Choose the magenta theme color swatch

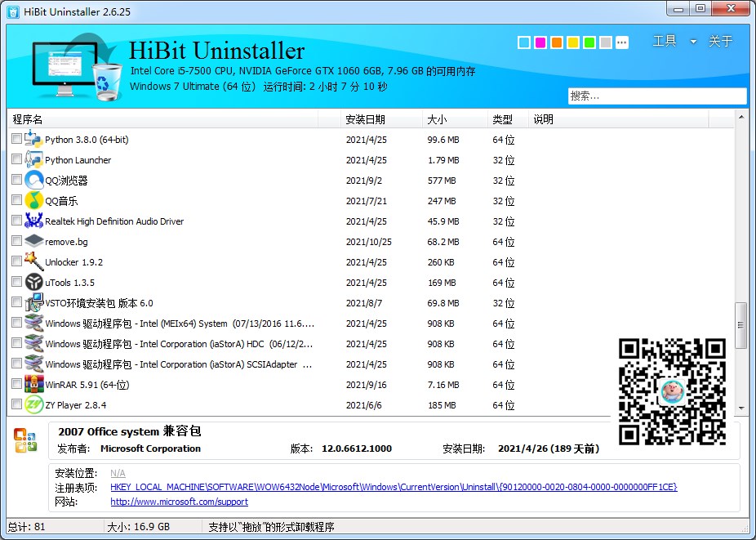pos(540,42)
